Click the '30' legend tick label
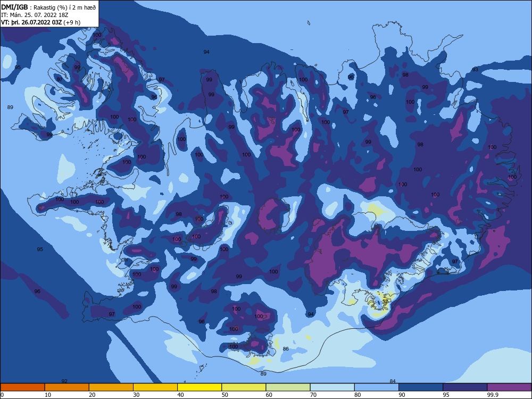Viewport: 532px width, 399px height. click(x=136, y=395)
